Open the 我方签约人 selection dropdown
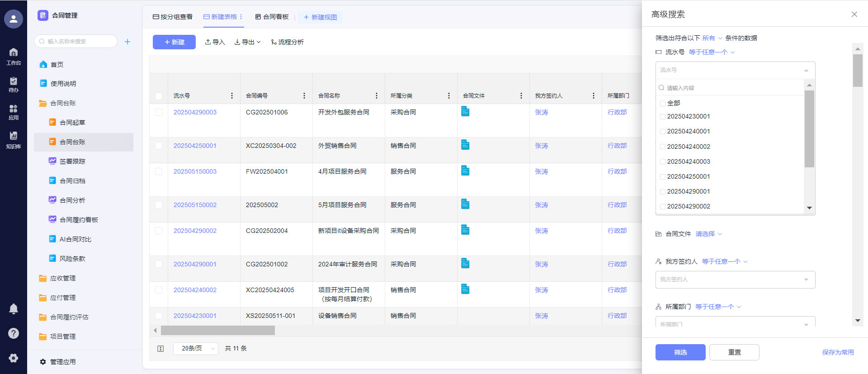Screen dimensions: 868x374 (x=735, y=279)
